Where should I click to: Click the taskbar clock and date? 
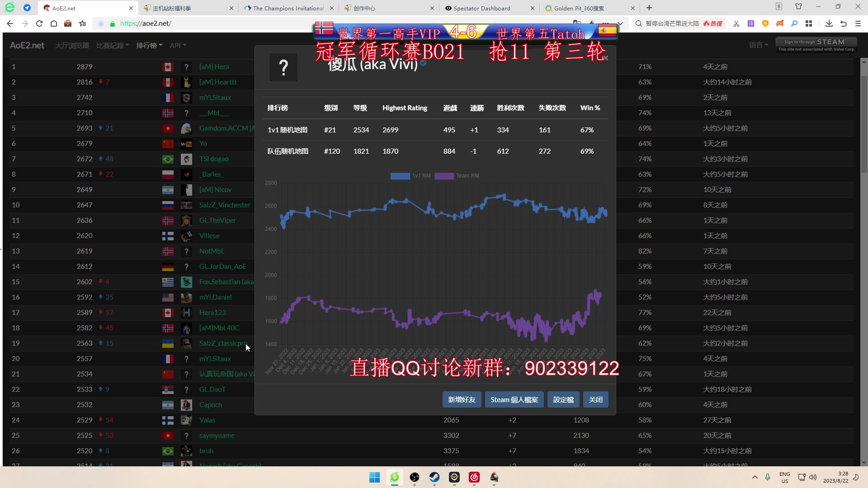(x=836, y=477)
